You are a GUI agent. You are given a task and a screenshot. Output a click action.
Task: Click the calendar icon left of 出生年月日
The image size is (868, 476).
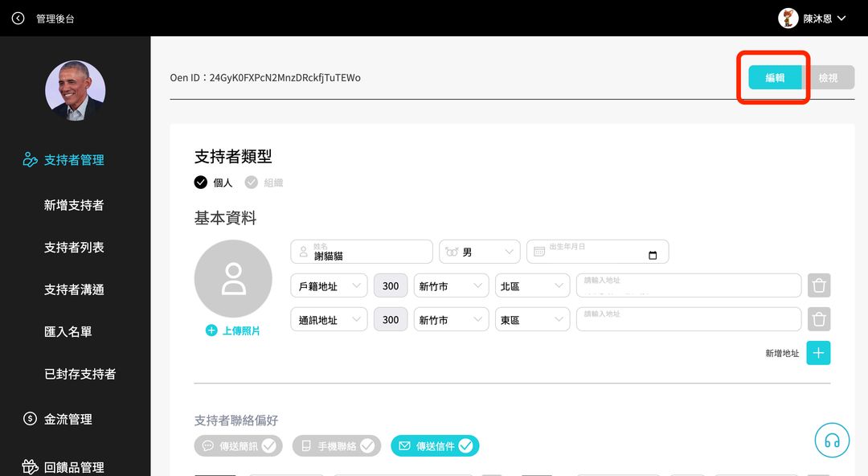point(539,252)
